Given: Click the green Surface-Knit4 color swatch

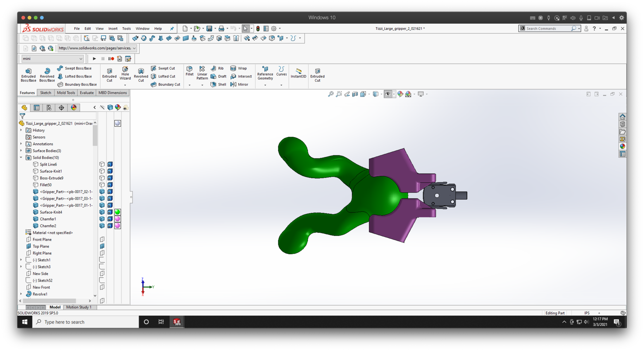Looking at the screenshot, I should click(117, 212).
